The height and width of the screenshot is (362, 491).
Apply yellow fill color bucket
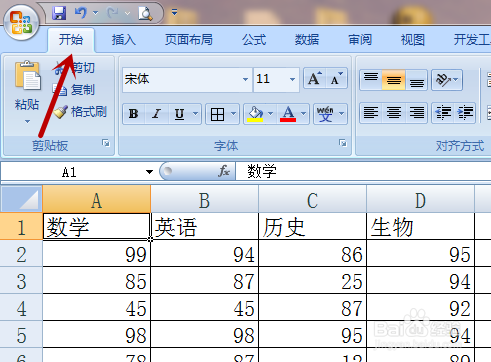point(255,114)
